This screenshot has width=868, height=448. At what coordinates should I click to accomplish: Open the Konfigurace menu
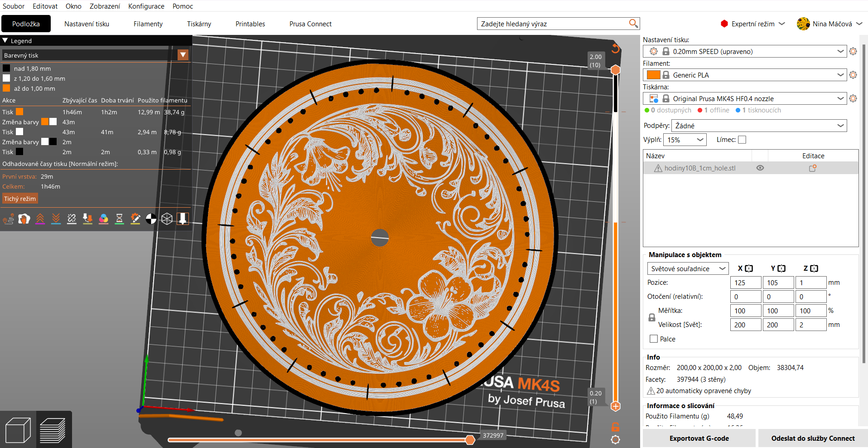[146, 6]
